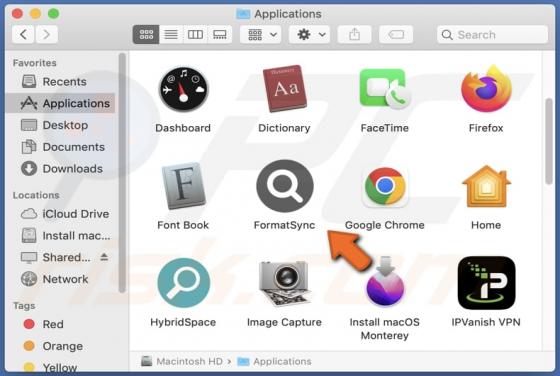Open the Dashboard app icon
The image size is (560, 376).
(183, 89)
